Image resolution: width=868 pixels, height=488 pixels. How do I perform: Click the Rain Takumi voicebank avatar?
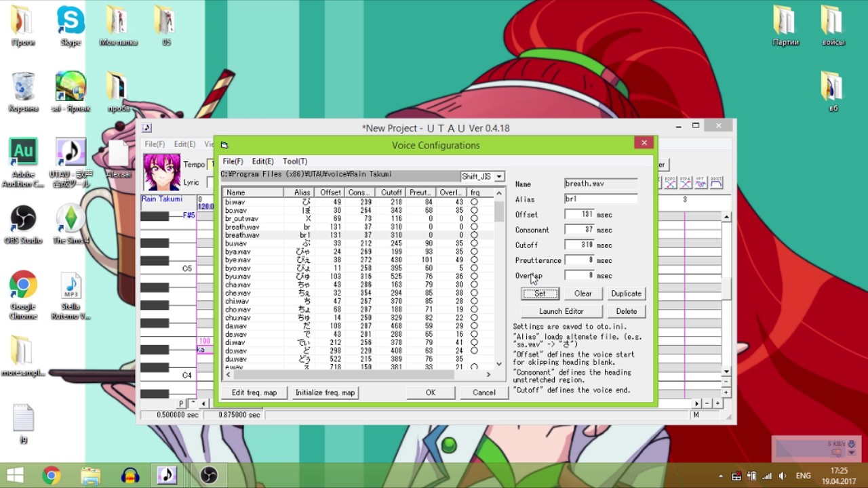(162, 172)
